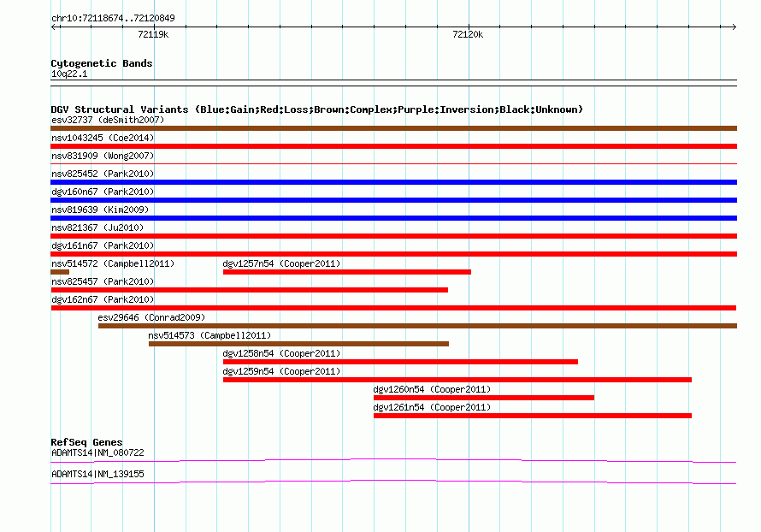
Task: Click the red nsv1043245 loss bar
Action: click(x=393, y=146)
